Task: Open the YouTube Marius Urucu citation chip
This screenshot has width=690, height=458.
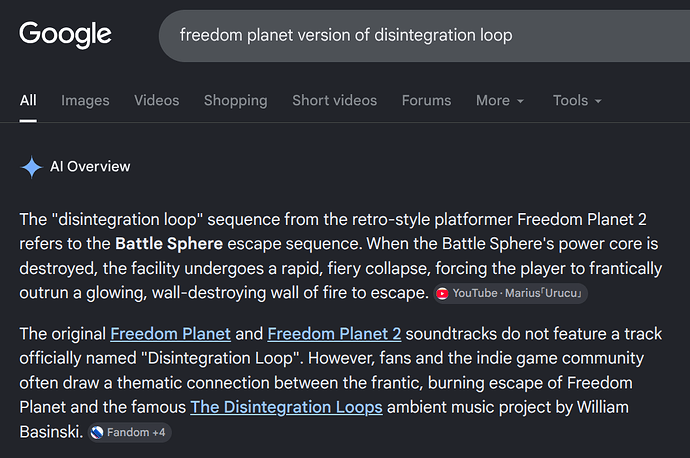Action: 510,293
